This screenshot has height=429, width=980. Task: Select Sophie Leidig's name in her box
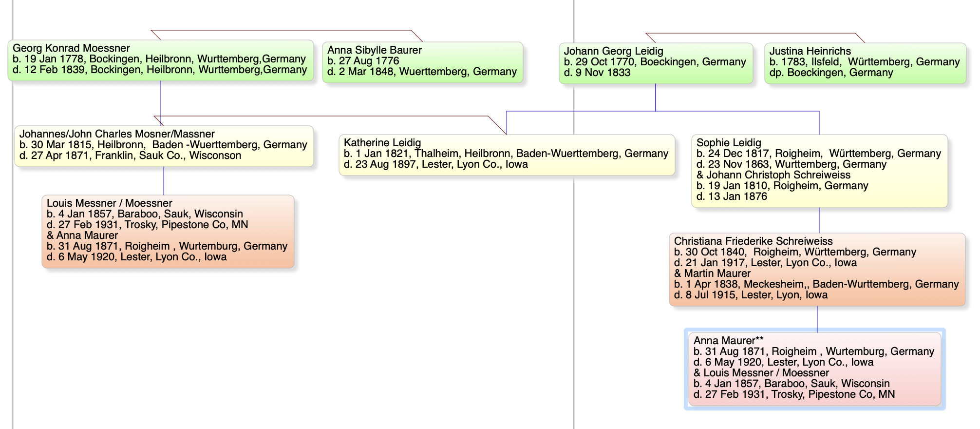pyautogui.click(x=728, y=143)
